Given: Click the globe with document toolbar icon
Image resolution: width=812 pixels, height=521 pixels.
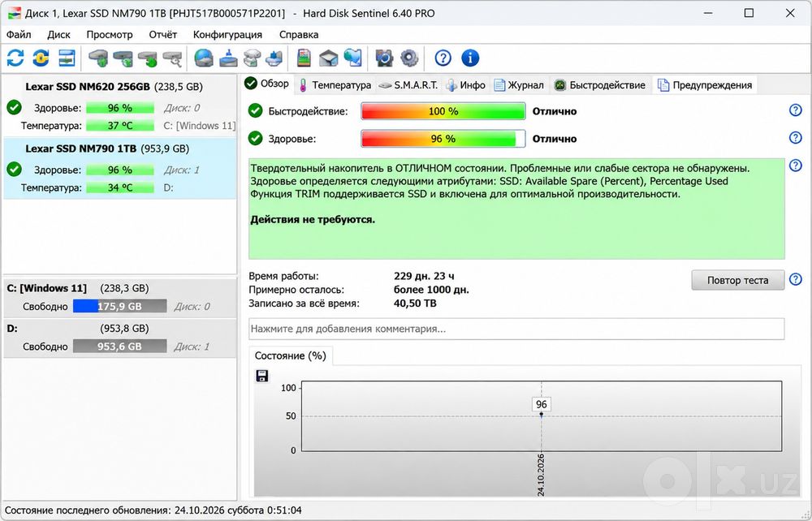Looking at the screenshot, I should (353, 58).
